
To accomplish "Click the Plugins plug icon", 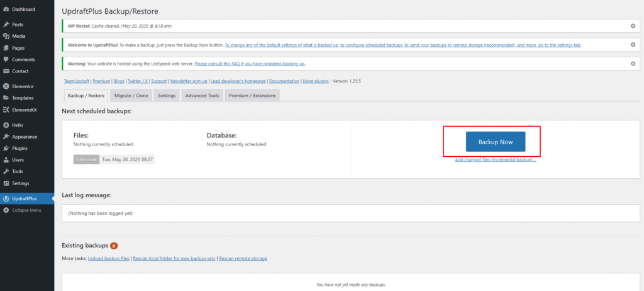I will click(x=6, y=148).
